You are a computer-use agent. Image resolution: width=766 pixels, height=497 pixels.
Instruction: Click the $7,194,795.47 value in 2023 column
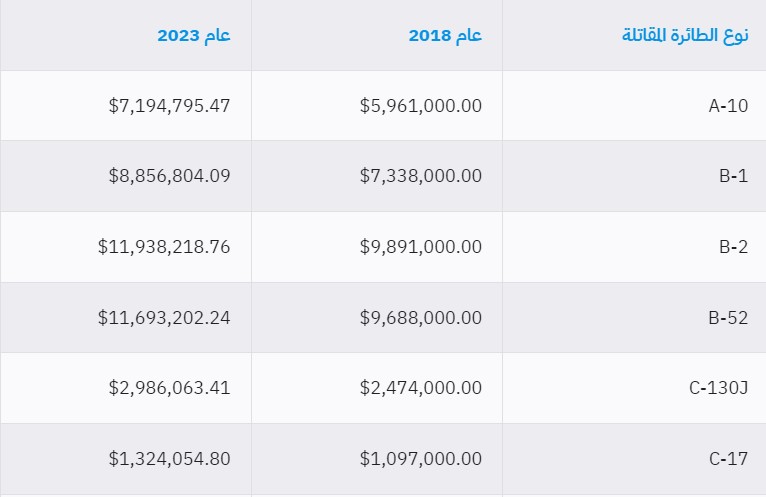pos(170,105)
